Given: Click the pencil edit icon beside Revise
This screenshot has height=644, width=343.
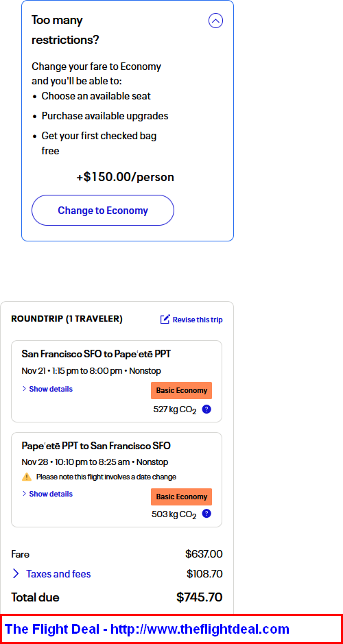Looking at the screenshot, I should [x=165, y=319].
